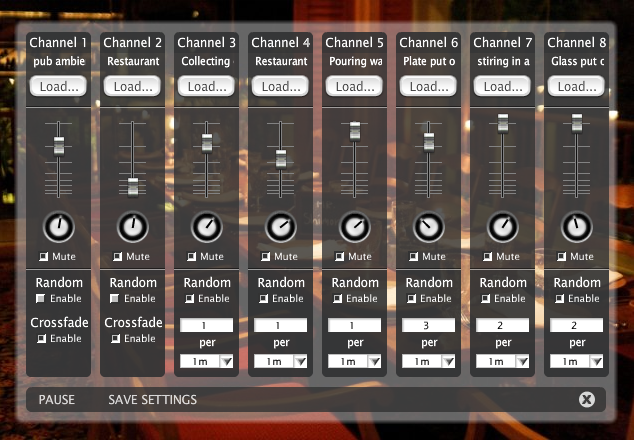Click PAUSE in the bottom bar
This screenshot has height=440, width=635.
coord(57,400)
